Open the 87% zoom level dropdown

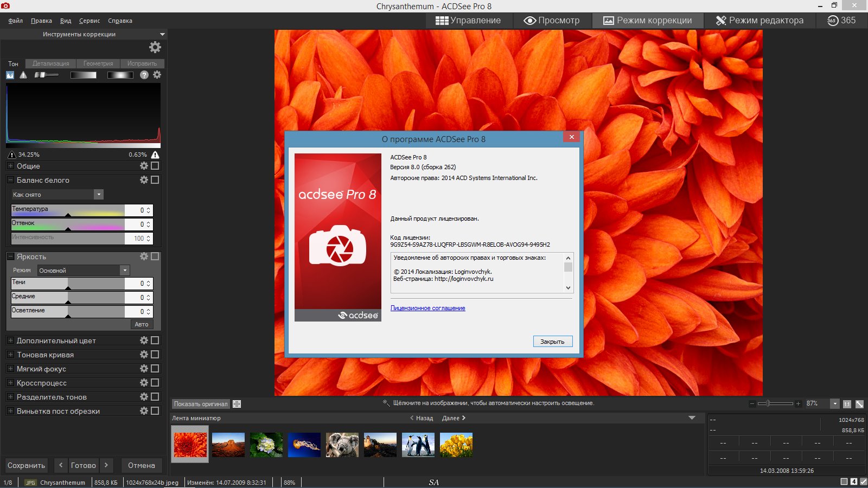835,404
